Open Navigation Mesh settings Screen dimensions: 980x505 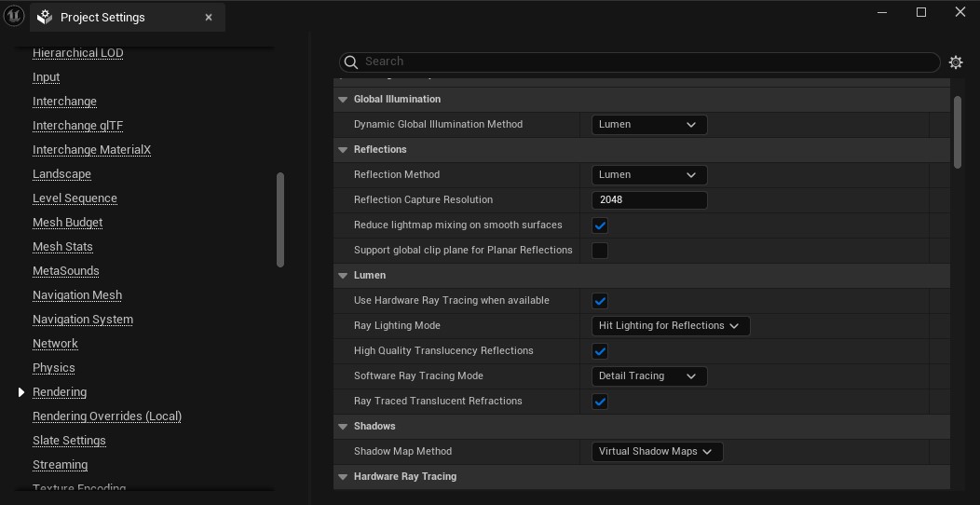(x=77, y=295)
